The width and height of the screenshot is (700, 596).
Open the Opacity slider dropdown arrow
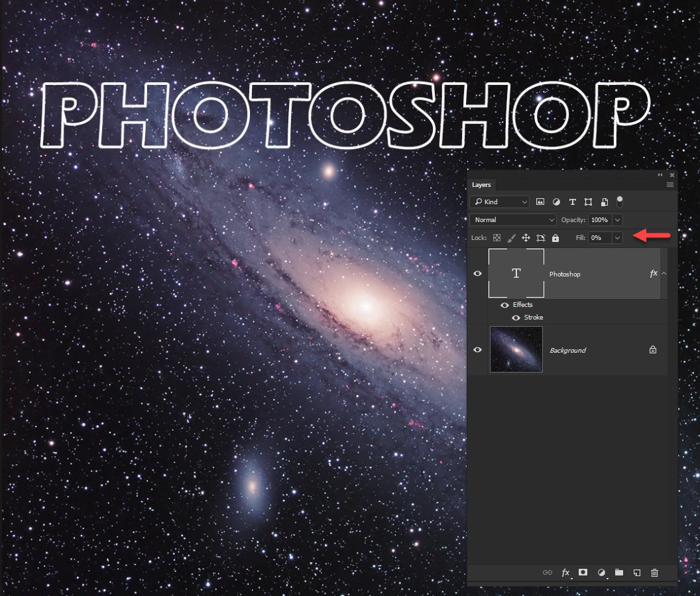[617, 219]
